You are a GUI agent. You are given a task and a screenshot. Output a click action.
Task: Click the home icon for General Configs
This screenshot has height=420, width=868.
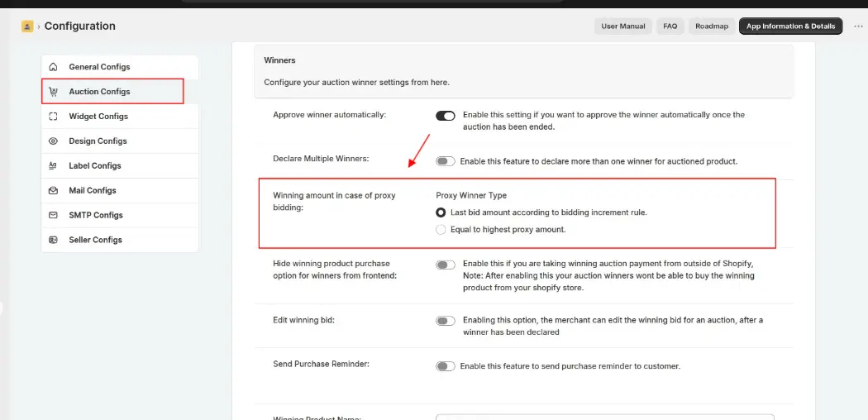53,67
